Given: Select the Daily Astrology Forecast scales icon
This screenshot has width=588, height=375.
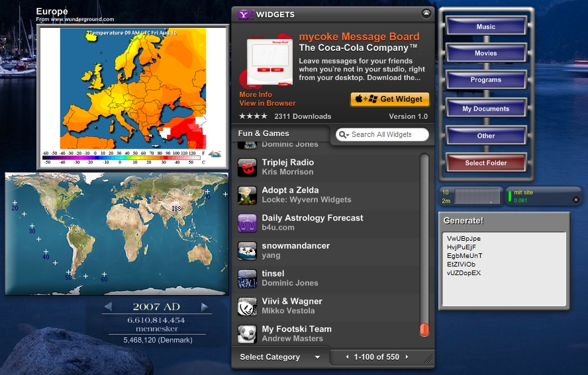Looking at the screenshot, I should pos(247,223).
